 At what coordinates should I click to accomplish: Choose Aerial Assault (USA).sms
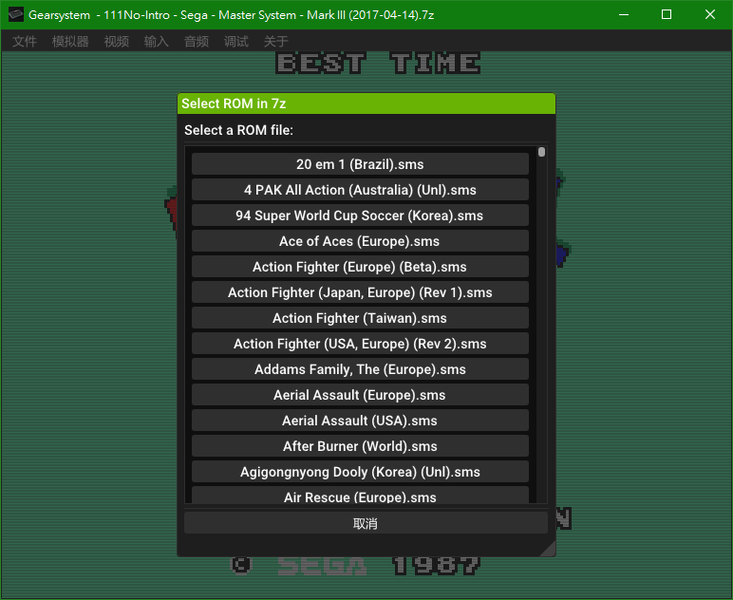coord(360,420)
